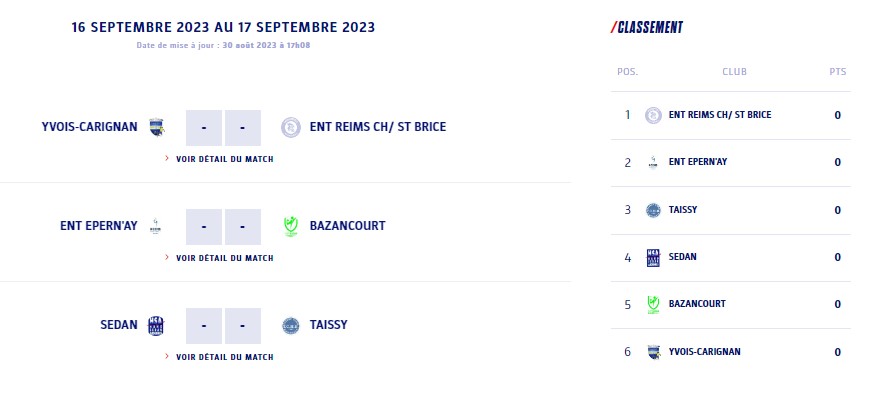
Task: Click the Yvois-Carignan crest in the classement list
Action: 653,352
